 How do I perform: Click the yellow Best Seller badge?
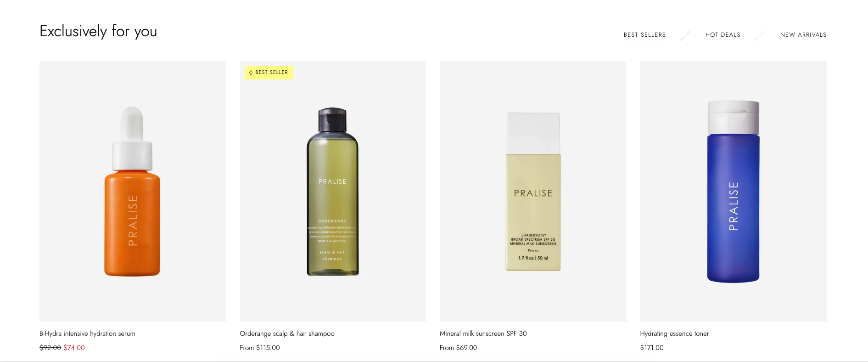coord(269,73)
